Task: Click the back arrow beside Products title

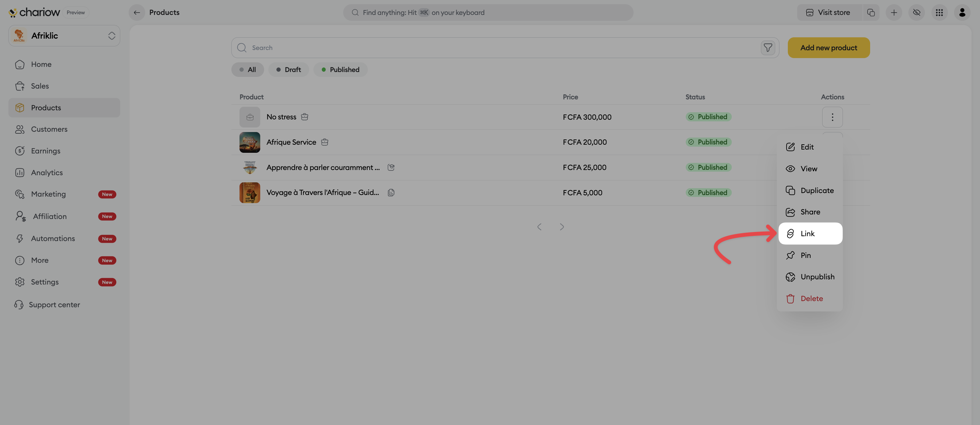Action: (x=137, y=13)
